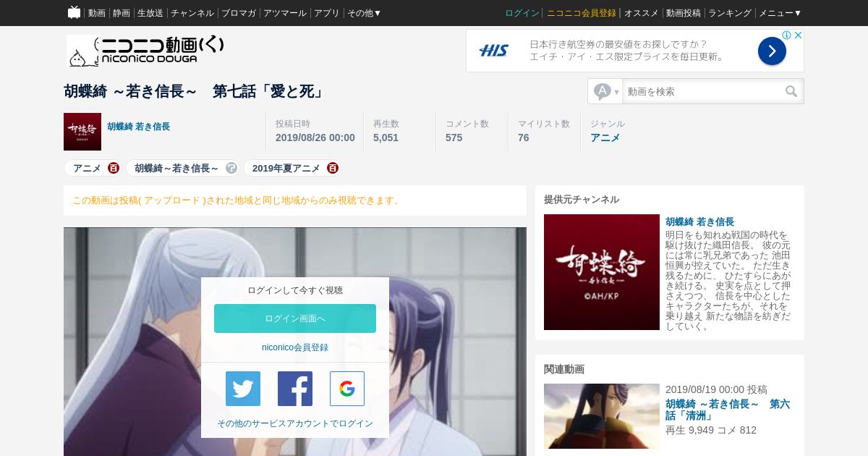Open ランキング page
Image resolution: width=868 pixels, height=456 pixels.
point(730,13)
